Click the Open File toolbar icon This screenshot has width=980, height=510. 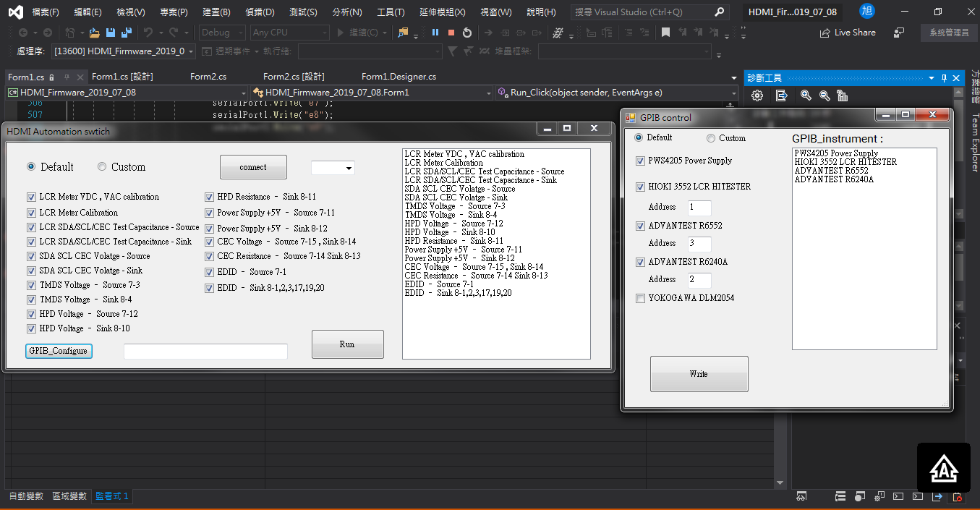pyautogui.click(x=94, y=33)
